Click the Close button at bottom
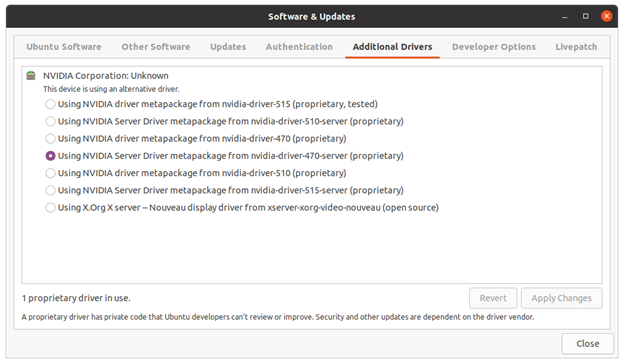Screen dimensions: 624x364 (x=587, y=344)
